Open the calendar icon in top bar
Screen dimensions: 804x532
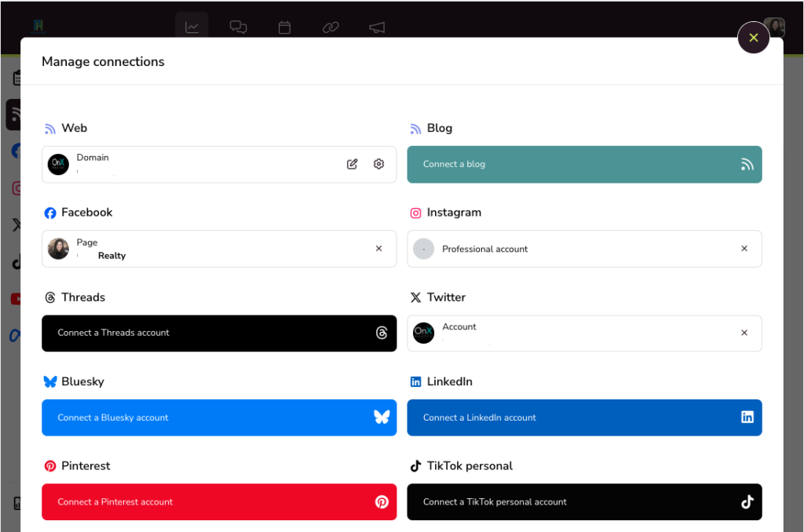point(284,27)
